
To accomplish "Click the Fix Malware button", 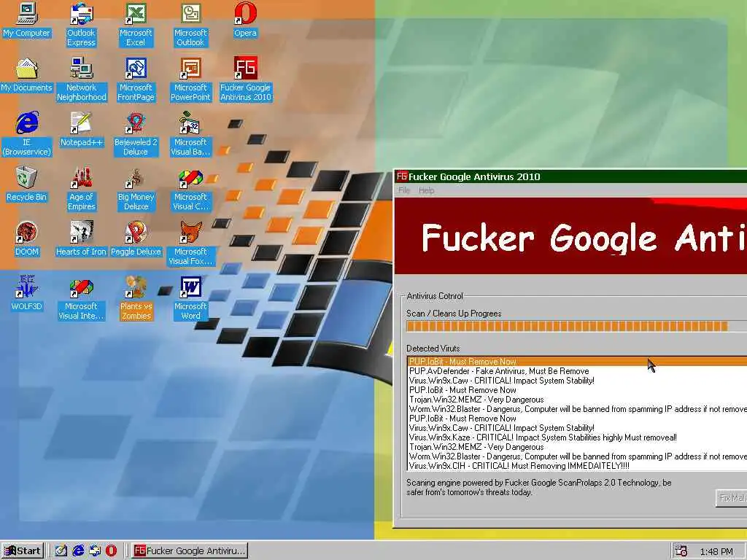I will (731, 498).
